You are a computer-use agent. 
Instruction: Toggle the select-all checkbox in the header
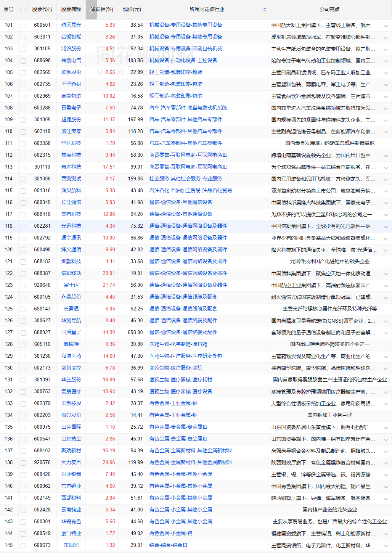point(23,10)
